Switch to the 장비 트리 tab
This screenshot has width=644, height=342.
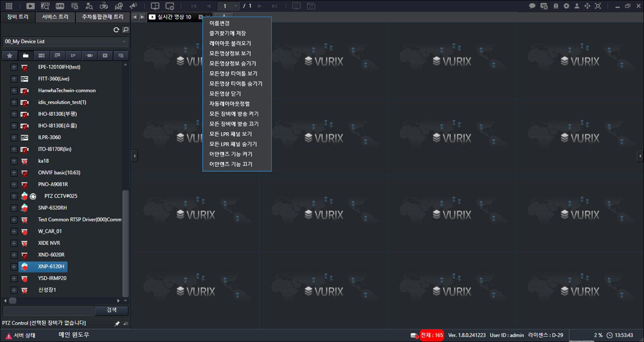[18, 17]
